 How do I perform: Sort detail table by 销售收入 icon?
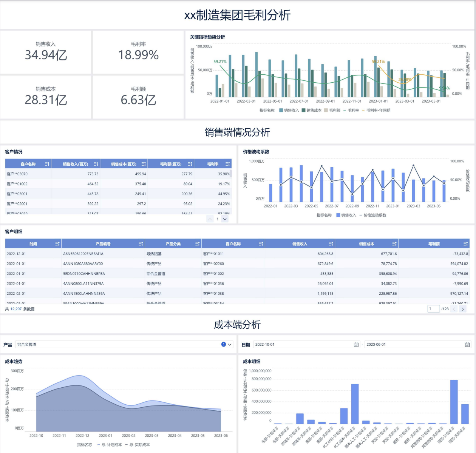[x=331, y=244]
